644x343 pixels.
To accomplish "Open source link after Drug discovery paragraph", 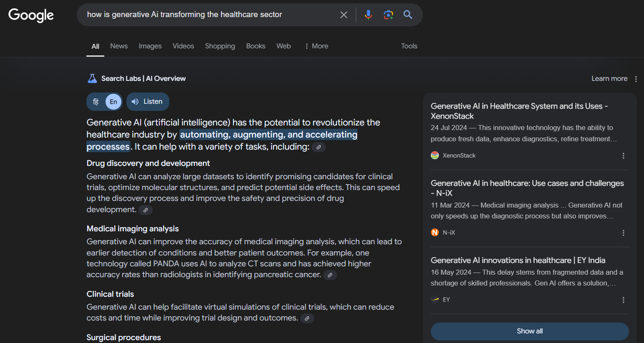I will point(146,210).
